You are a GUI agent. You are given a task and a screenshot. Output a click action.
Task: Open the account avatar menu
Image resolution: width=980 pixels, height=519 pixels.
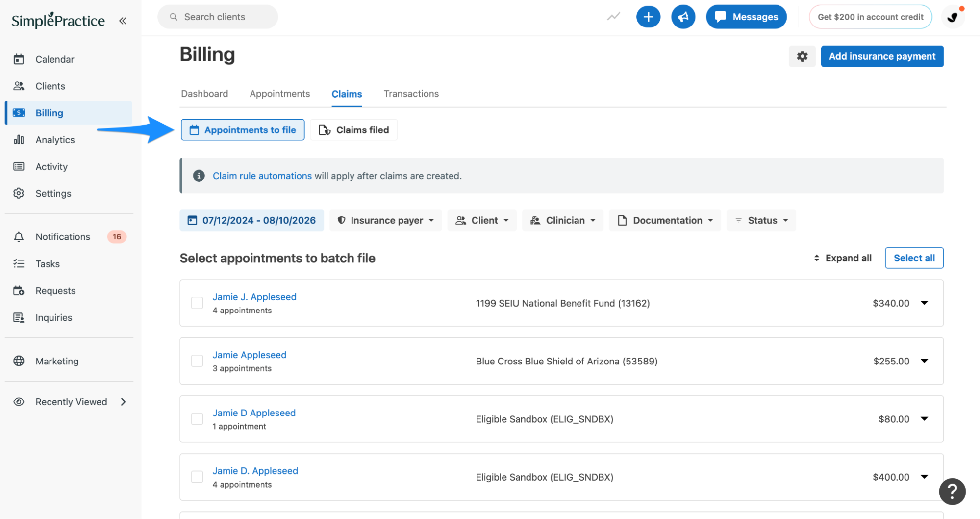point(953,17)
